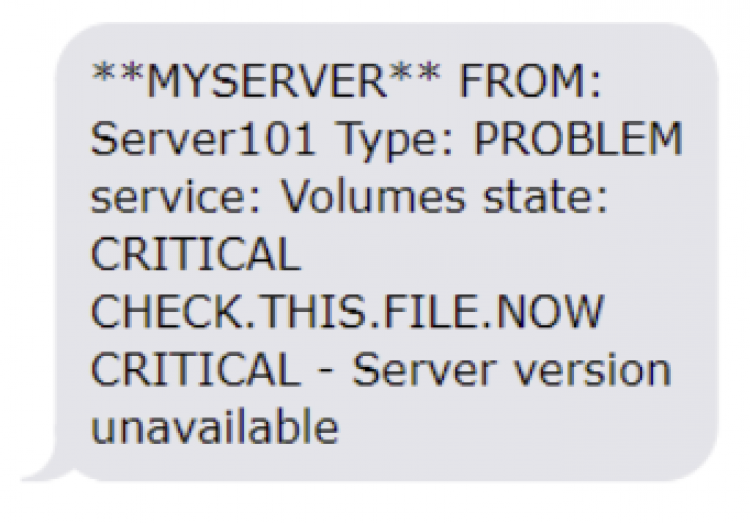The width and height of the screenshot is (750, 523).
Task: Click the word Volumes
Action: click(372, 197)
